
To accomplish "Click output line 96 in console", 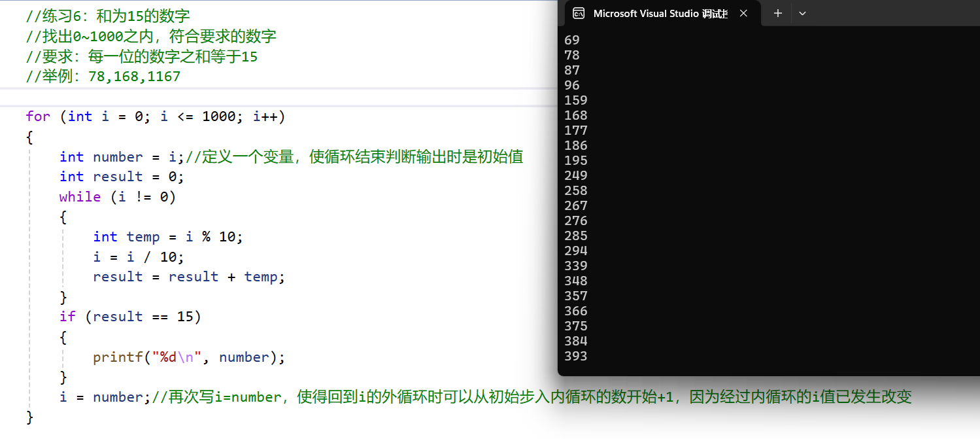I will point(571,85).
